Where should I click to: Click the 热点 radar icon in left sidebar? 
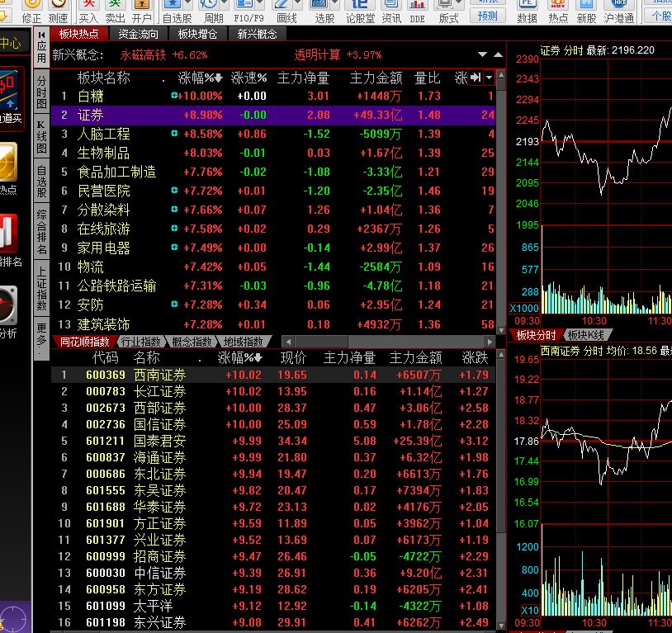[x=7, y=162]
